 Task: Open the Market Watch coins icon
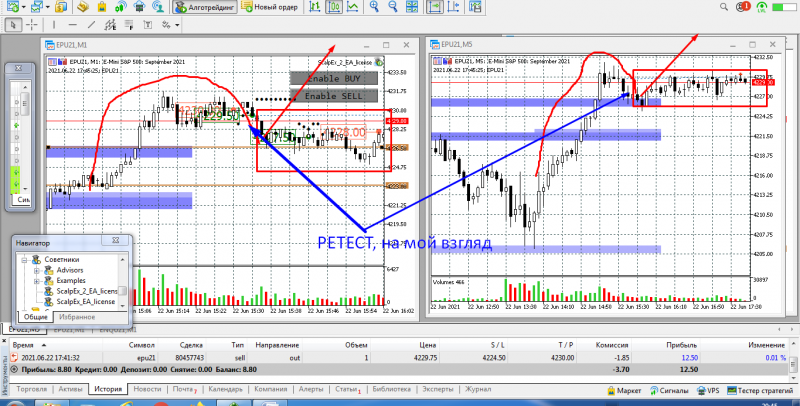61,7
